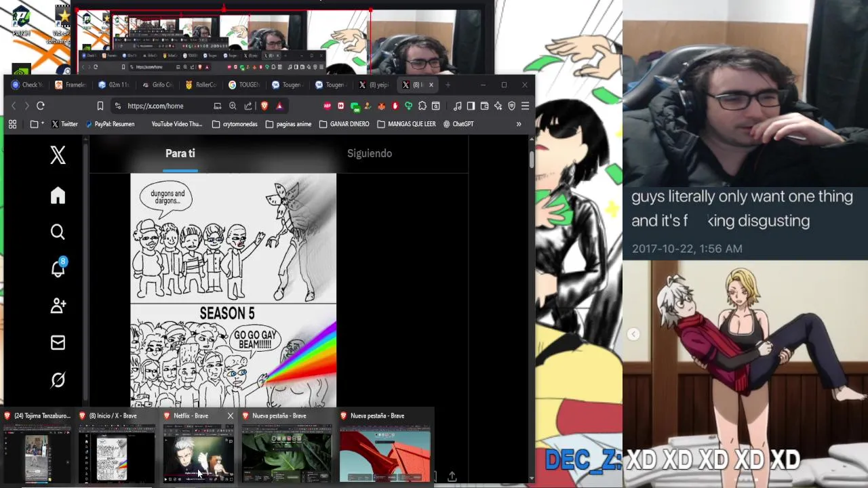The height and width of the screenshot is (488, 868).
Task: Click the https://x.com/home address field
Action: [x=155, y=106]
